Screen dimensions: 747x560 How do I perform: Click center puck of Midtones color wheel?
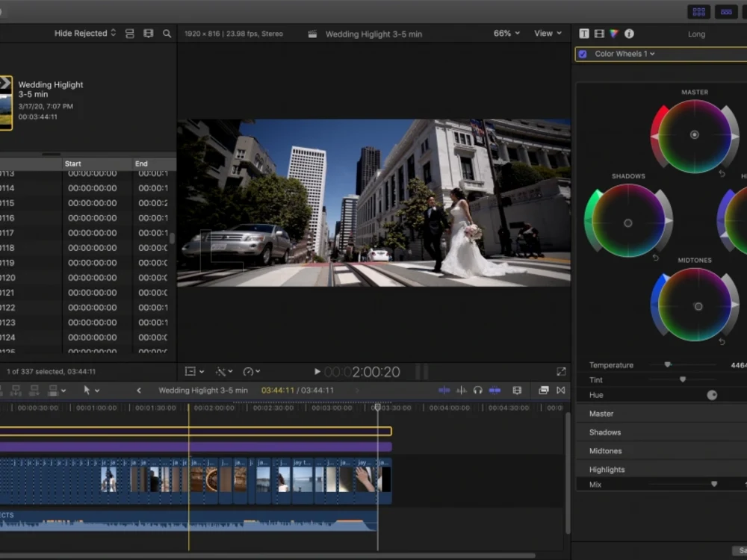(698, 307)
